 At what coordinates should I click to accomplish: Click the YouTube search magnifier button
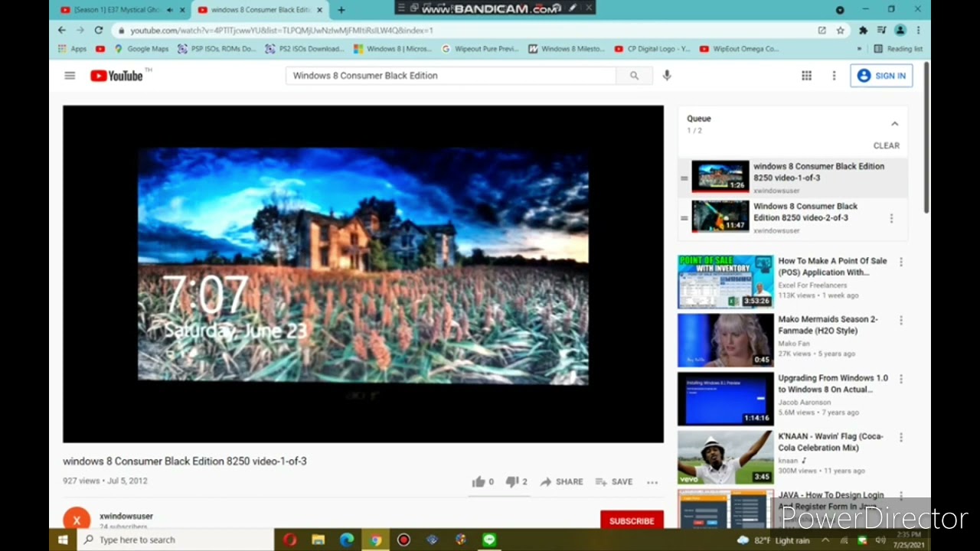(x=634, y=76)
